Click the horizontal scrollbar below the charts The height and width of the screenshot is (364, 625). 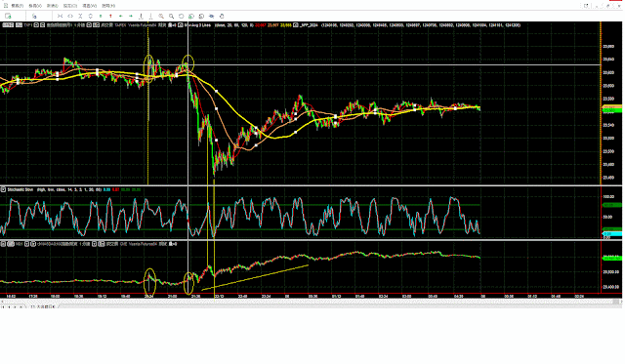311,302
